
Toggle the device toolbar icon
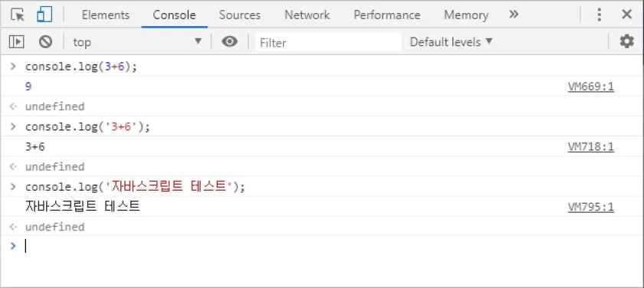click(44, 15)
